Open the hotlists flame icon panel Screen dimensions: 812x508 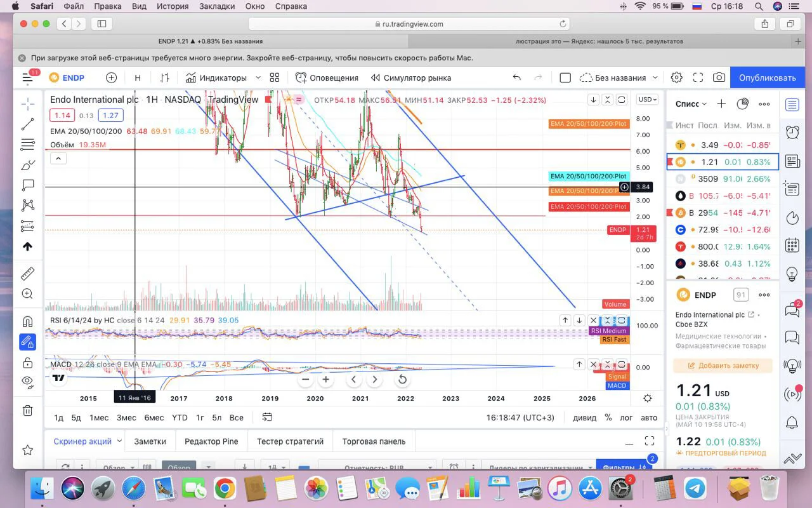click(x=792, y=218)
